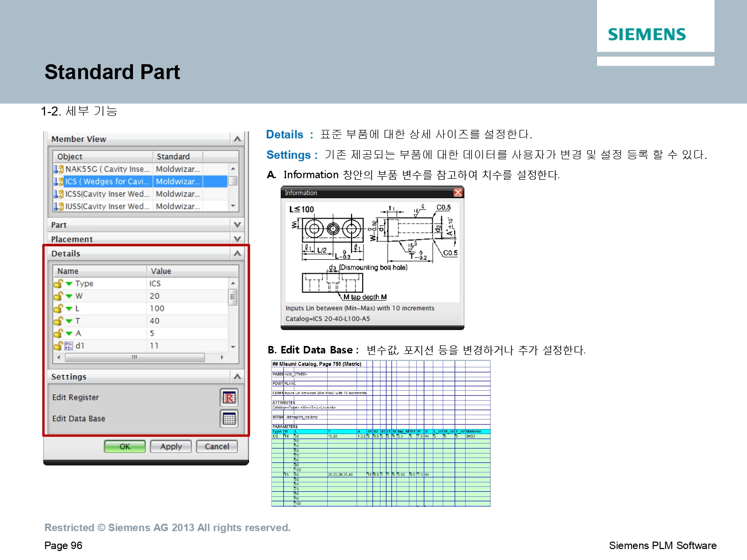Click the expression icon next to d1

(x=69, y=346)
